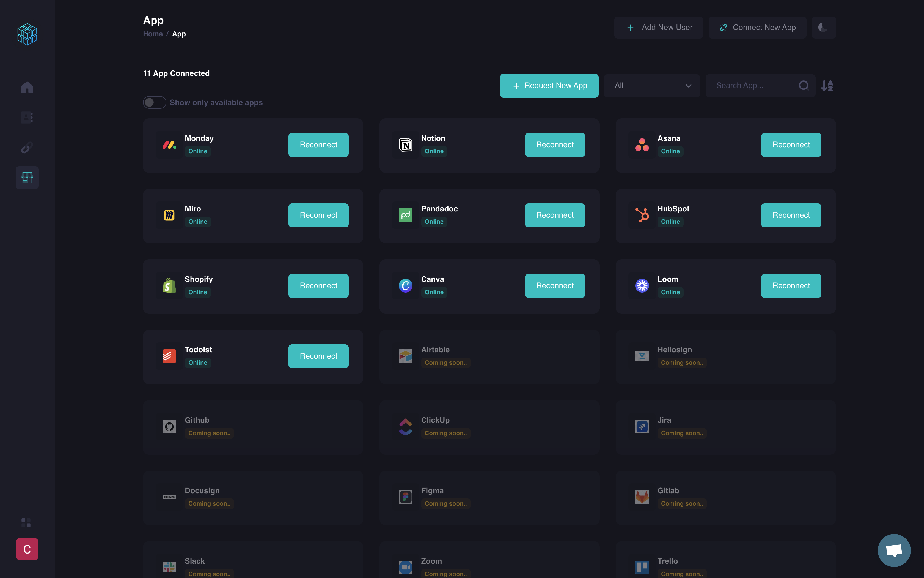Image resolution: width=924 pixels, height=578 pixels.
Task: Reconnect the Asana app
Action: 791,145
